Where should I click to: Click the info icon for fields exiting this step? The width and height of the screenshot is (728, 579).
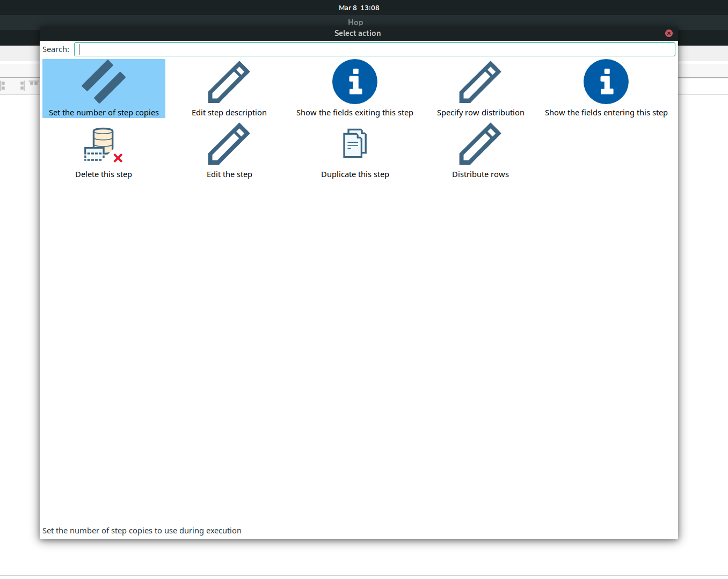pos(355,82)
